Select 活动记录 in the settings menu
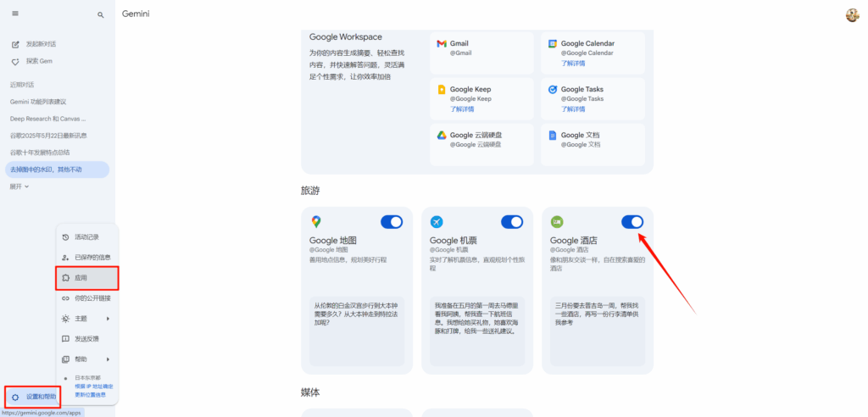The image size is (868, 417). 87,237
